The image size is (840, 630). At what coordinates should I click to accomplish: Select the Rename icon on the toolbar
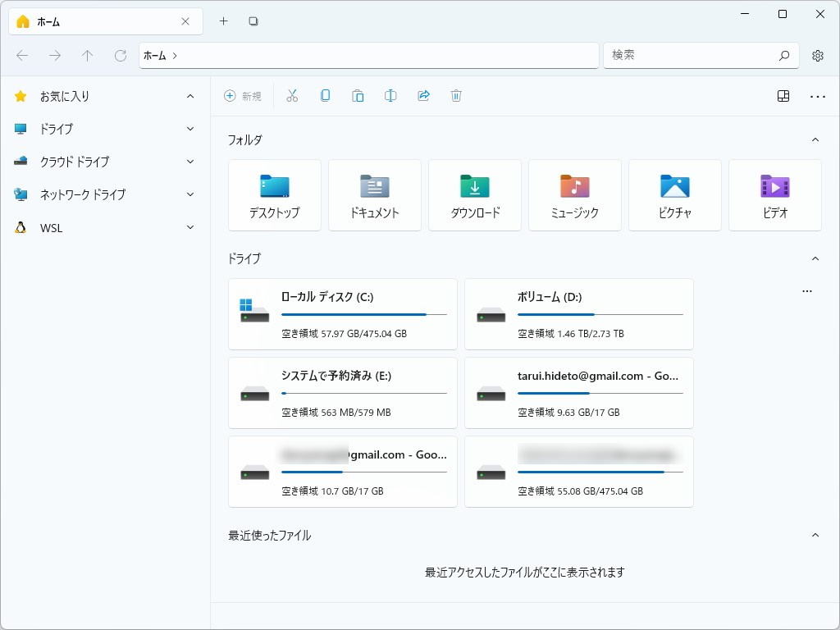[390, 95]
